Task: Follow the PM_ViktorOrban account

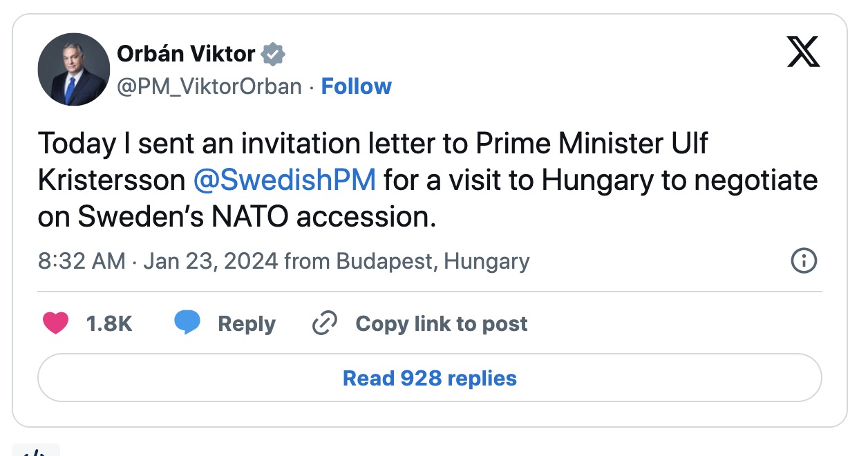Action: pyautogui.click(x=357, y=86)
